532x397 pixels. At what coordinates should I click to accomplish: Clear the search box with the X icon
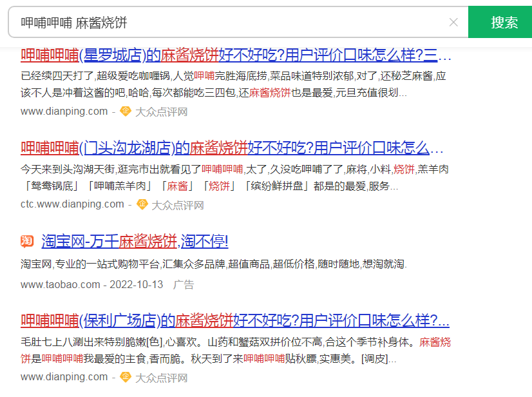coord(453,23)
